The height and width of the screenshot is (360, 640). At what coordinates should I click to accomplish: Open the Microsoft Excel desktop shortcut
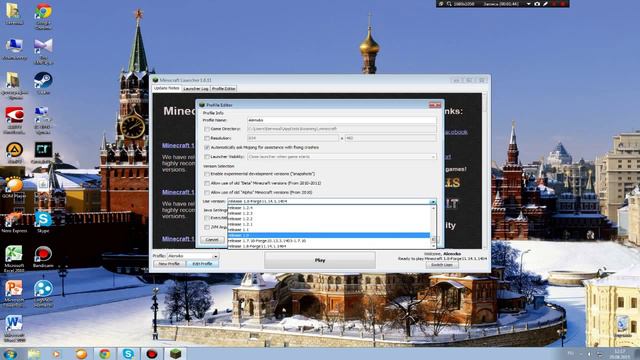coord(14,258)
